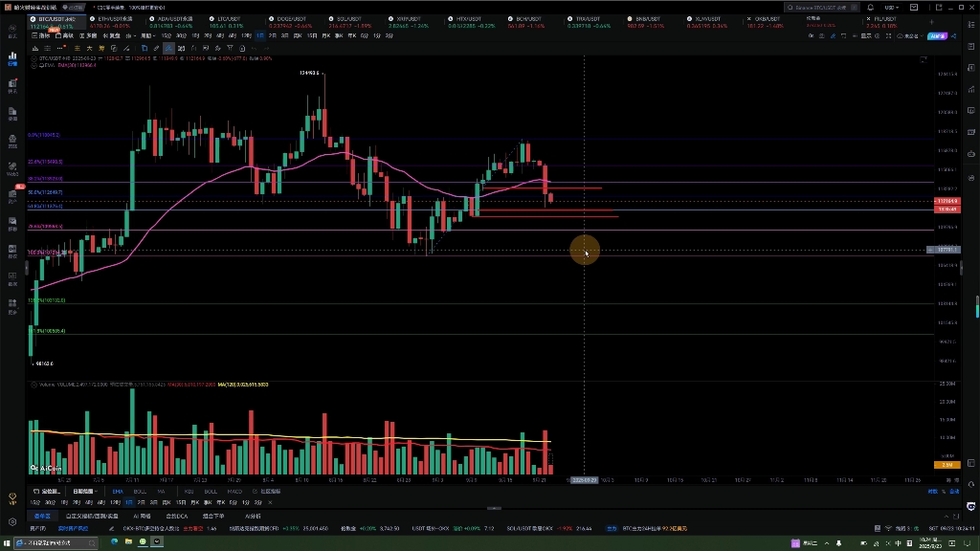Select the AI分析 bottom panel tab
Screen dimensions: 980x551
253,515
